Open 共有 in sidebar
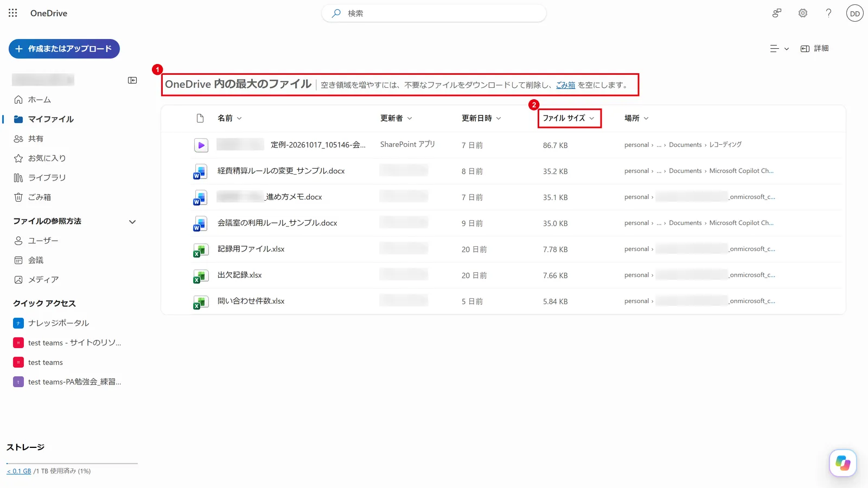The height and width of the screenshot is (488, 868). tap(28, 139)
